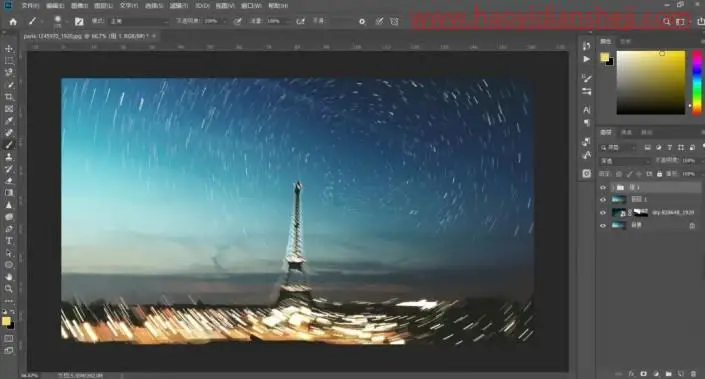Open the 图像 Image menu

tap(79, 6)
